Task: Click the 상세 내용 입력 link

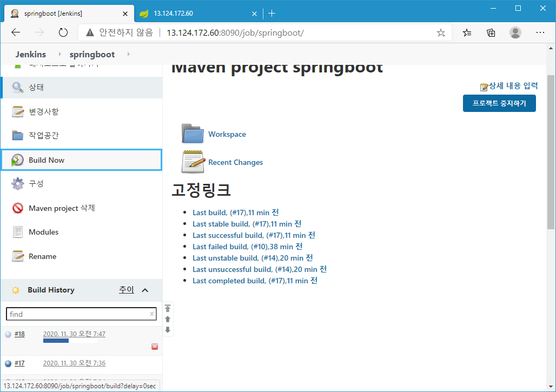Action: point(513,86)
